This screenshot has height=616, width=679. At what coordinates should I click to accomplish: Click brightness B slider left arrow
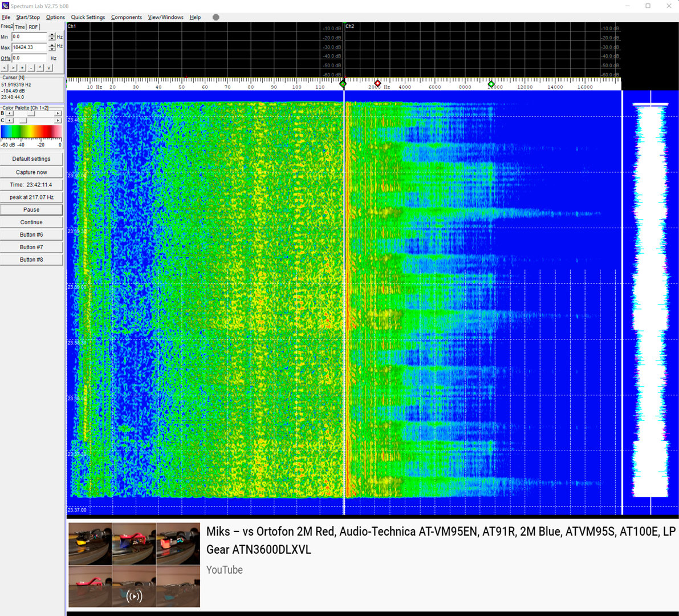point(10,114)
